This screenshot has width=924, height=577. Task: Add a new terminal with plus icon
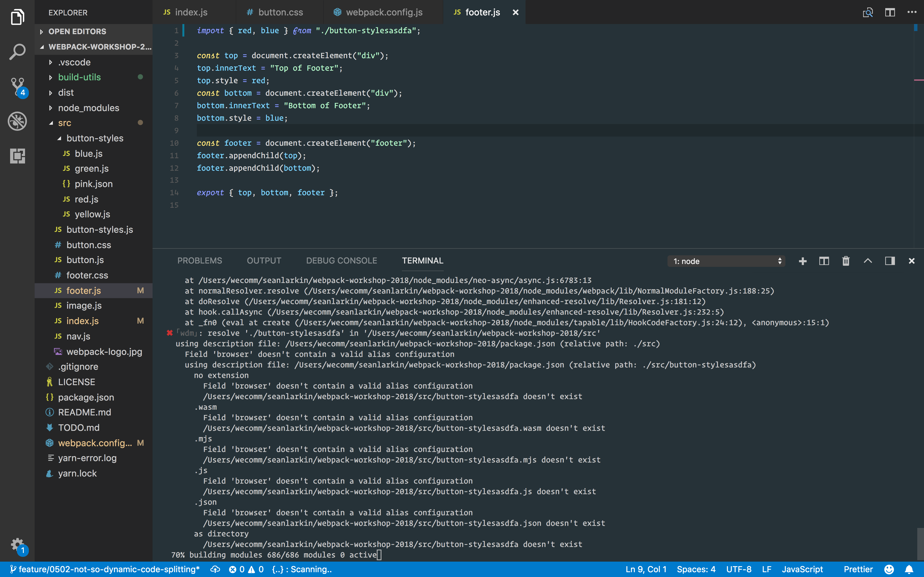(x=802, y=261)
